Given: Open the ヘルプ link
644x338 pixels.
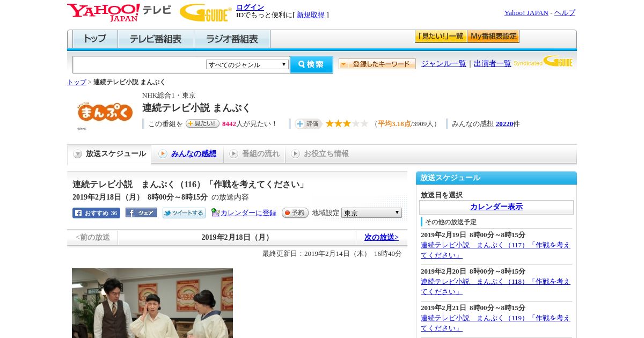Looking at the screenshot, I should (x=565, y=13).
